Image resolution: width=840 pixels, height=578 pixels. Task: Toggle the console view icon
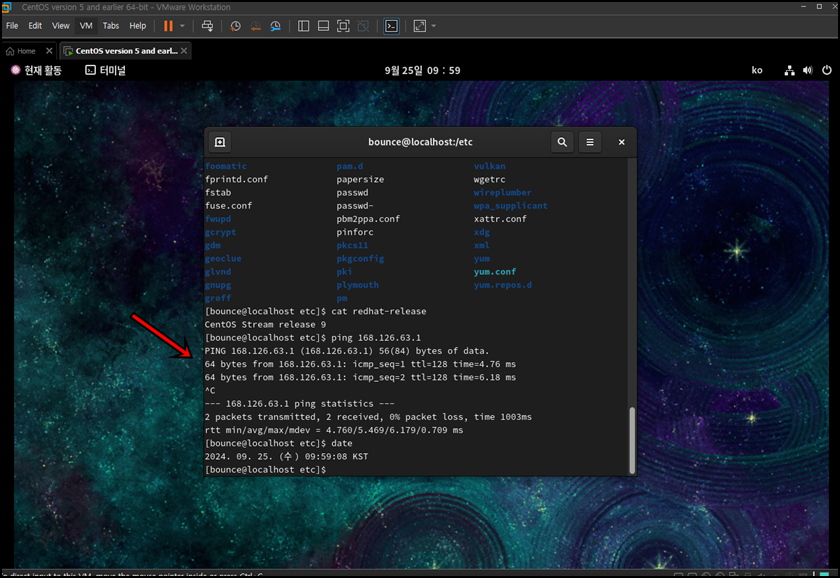(x=392, y=26)
